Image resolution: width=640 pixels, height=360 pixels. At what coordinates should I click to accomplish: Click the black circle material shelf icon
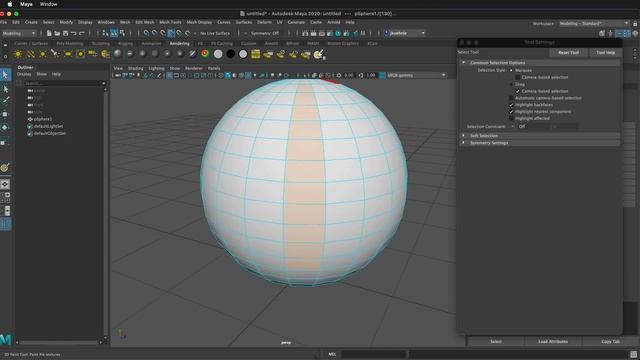pos(231,54)
